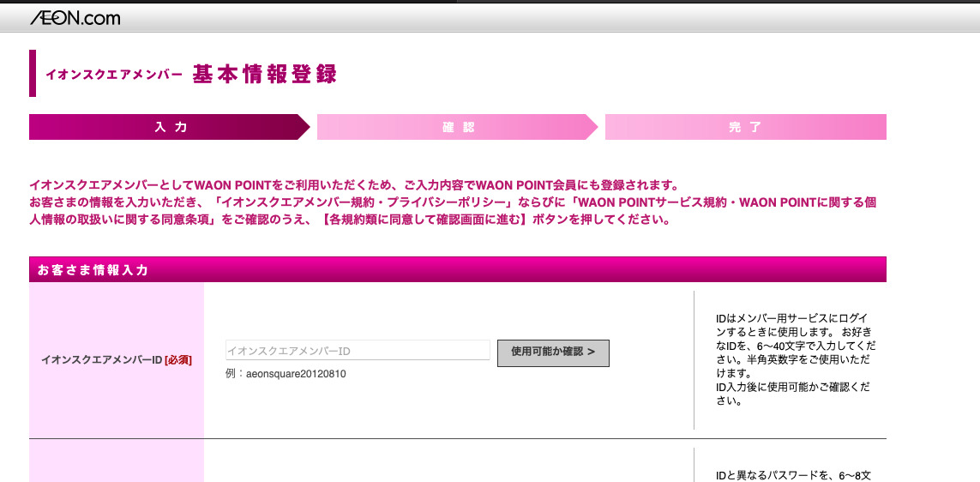Click the 基本情報登録 page heading
Viewport: 980px width, 482px height.
point(264,75)
